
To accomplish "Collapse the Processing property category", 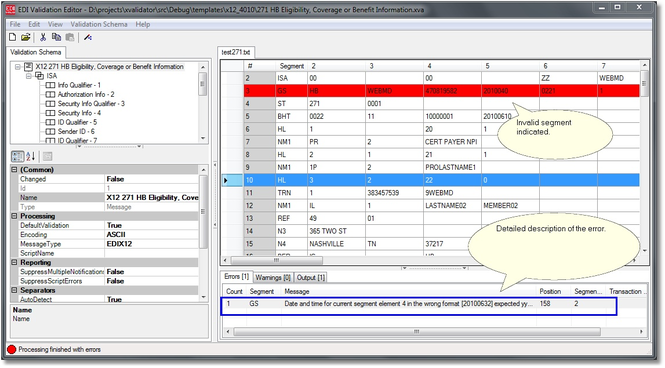I will [14, 216].
